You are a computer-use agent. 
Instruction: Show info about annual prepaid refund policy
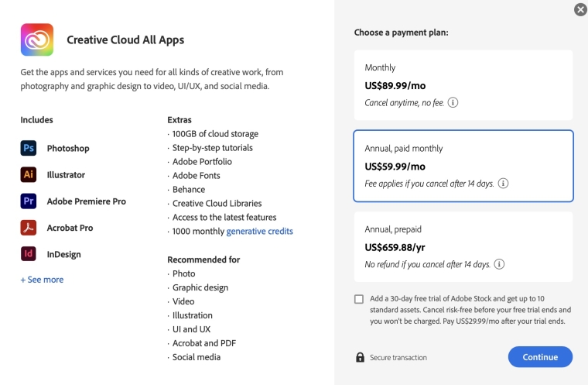pyautogui.click(x=499, y=264)
